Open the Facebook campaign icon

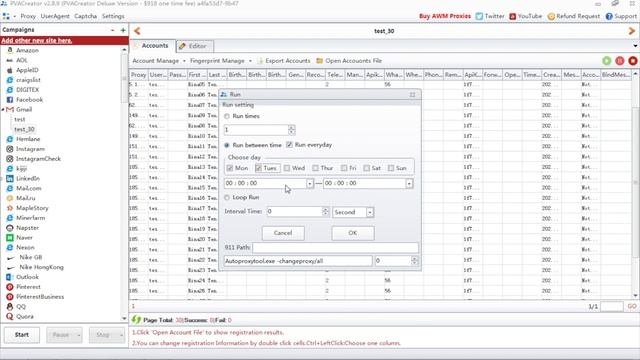[10, 100]
